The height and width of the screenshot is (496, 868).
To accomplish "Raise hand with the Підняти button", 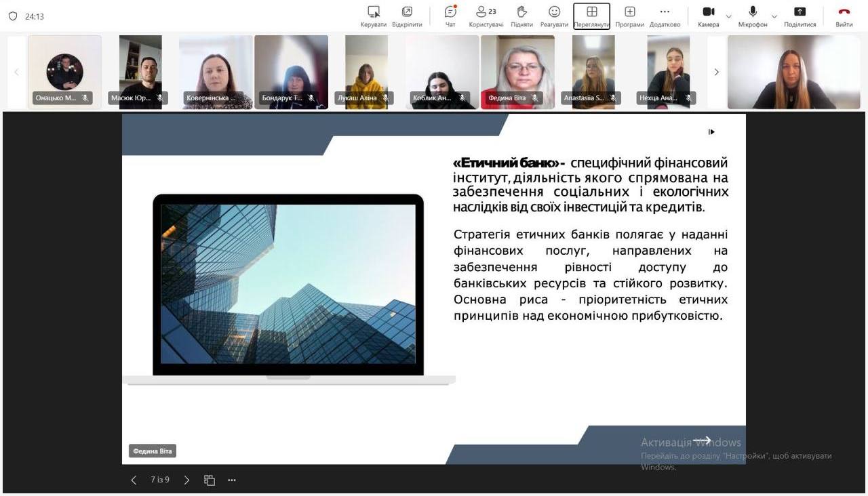I will coord(521,16).
